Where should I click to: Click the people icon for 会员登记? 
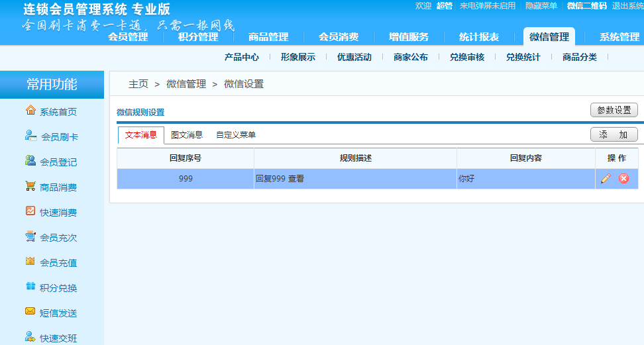(30, 161)
